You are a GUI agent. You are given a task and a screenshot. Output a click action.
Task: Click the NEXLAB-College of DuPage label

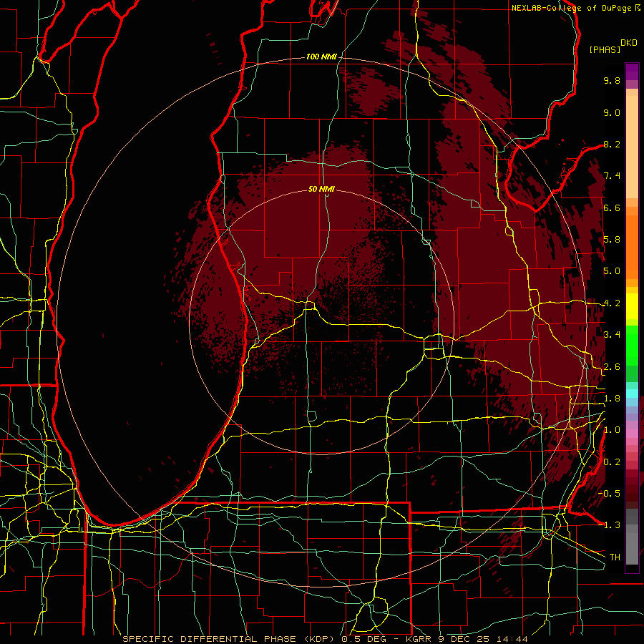tap(572, 8)
